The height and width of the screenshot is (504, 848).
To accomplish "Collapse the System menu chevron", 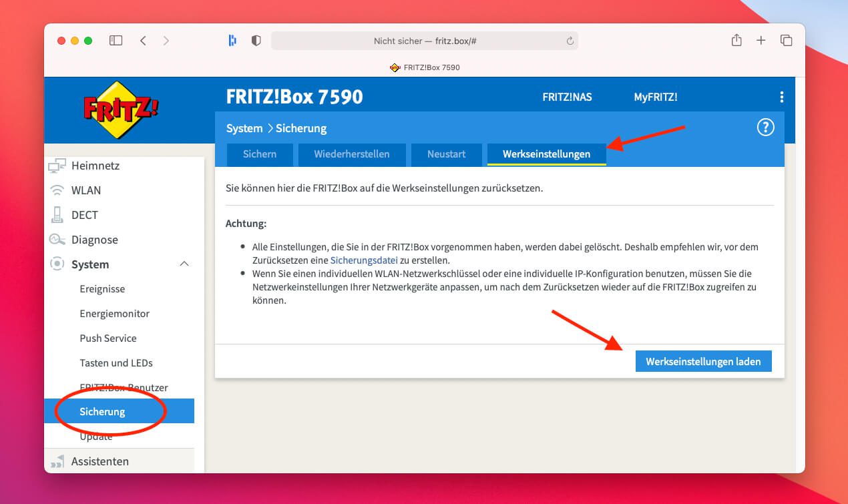I will (x=185, y=264).
